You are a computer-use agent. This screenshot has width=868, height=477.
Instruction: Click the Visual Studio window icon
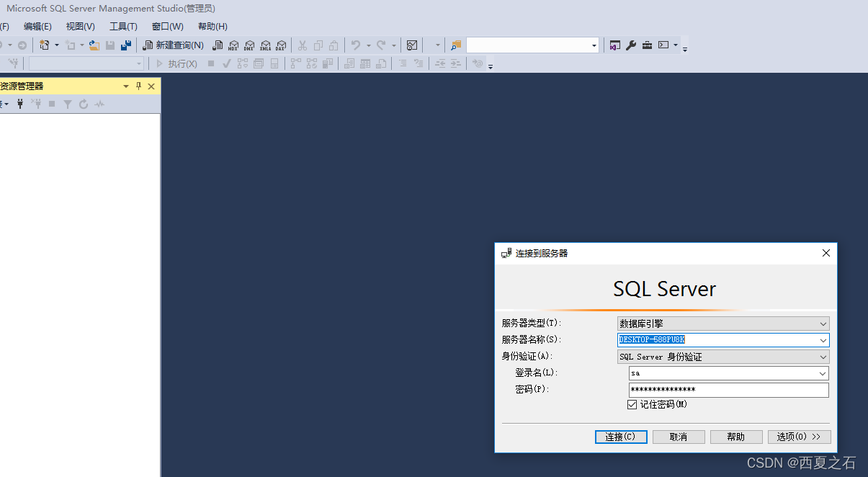click(615, 45)
